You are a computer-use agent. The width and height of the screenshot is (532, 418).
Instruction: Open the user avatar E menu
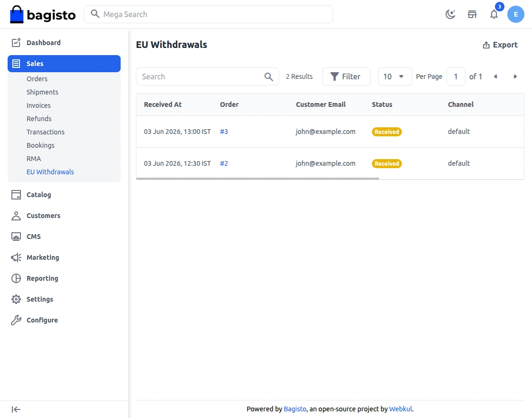click(516, 14)
